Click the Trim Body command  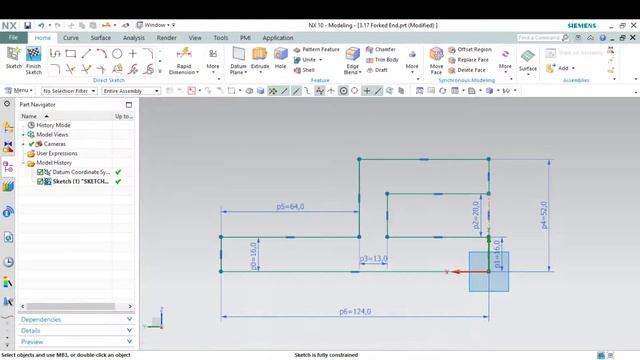pyautogui.click(x=382, y=60)
